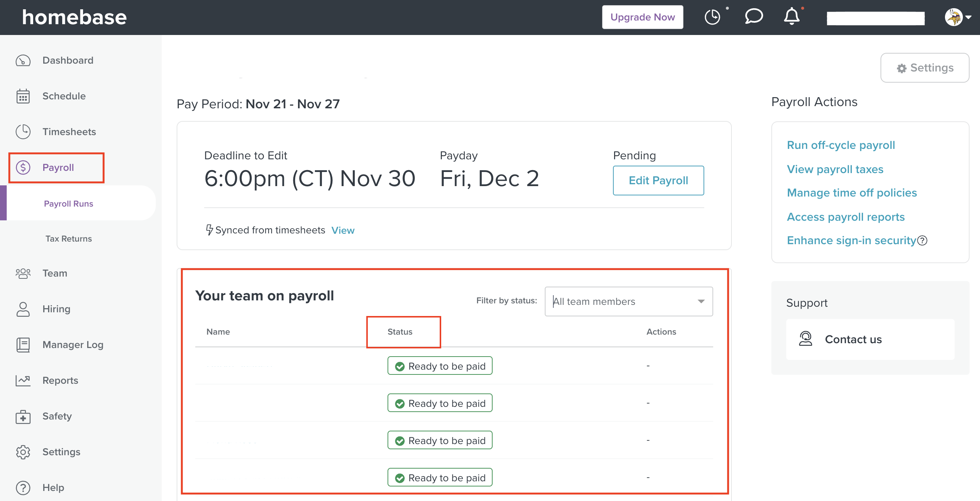The width and height of the screenshot is (980, 501).
Task: Click Contact us support card
Action: coord(870,339)
